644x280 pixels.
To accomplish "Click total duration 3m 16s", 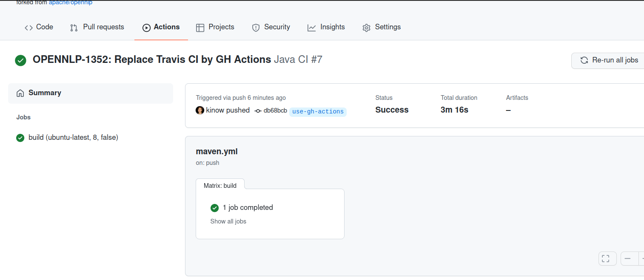I will point(454,110).
